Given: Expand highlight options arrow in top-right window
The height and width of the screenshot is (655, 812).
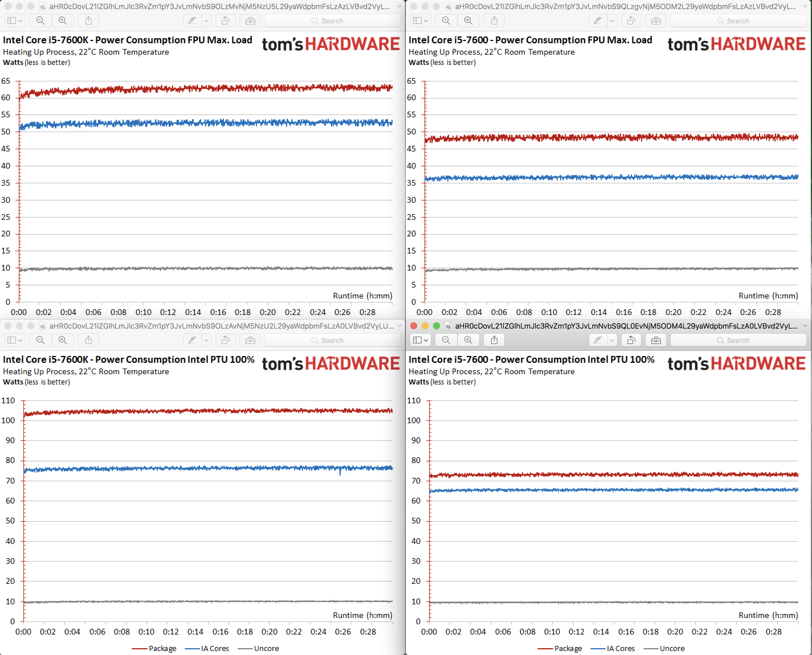Looking at the screenshot, I should (612, 21).
